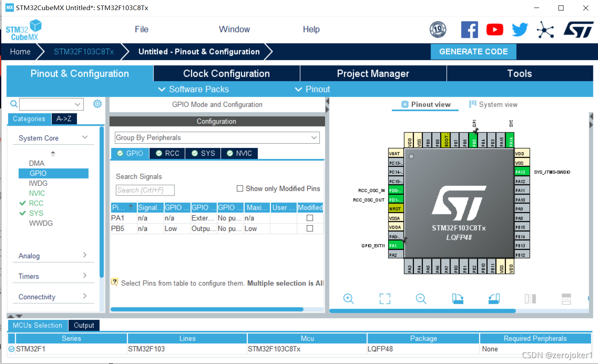Click the STM32CubeMX logo
This screenshot has width=598, height=364.
coord(24,30)
